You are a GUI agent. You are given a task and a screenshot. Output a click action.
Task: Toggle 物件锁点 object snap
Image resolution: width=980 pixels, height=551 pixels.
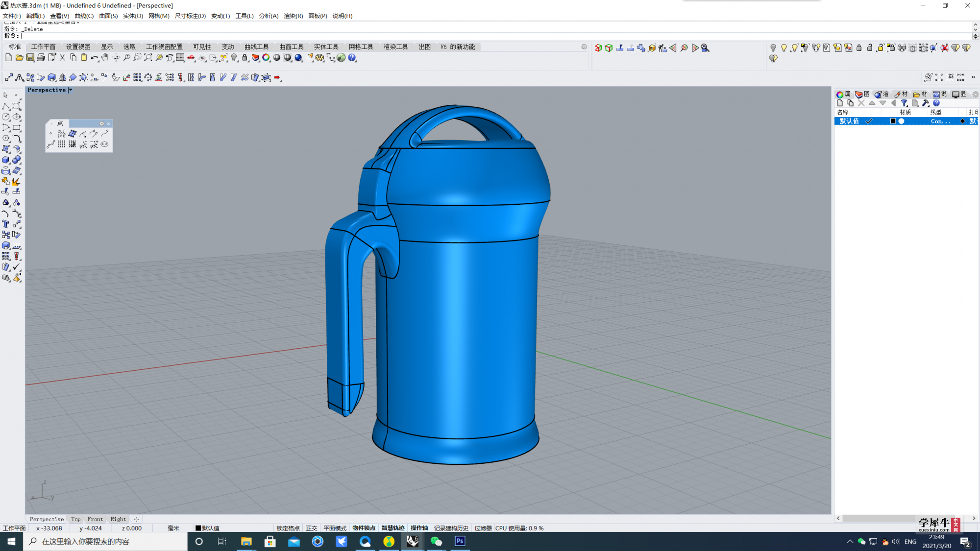[x=364, y=528]
